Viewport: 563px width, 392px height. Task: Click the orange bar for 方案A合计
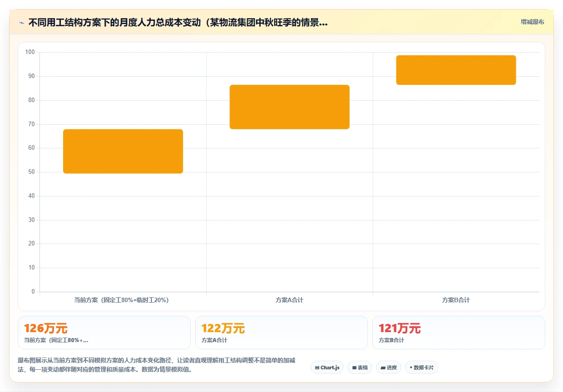click(x=290, y=107)
